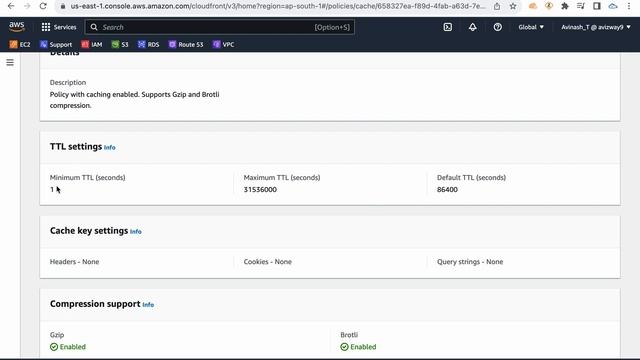The height and width of the screenshot is (360, 640).
Task: Expand the hamburger side navigation
Action: click(x=10, y=62)
